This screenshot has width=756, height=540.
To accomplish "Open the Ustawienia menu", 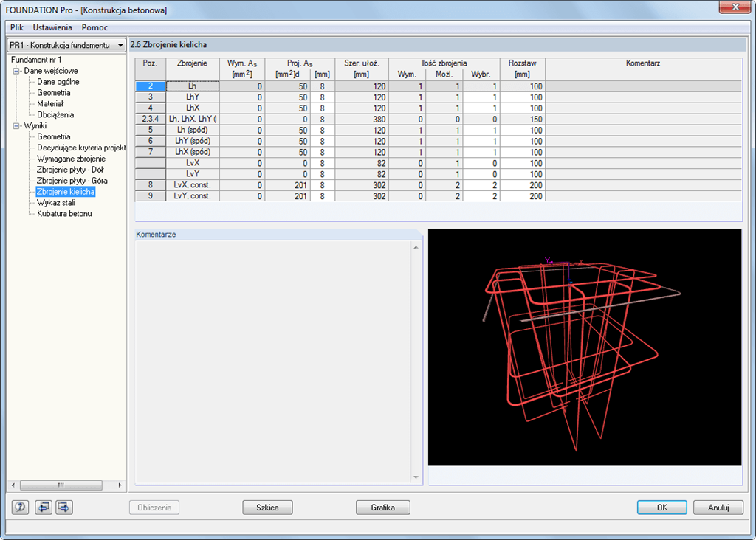I will pyautogui.click(x=52, y=27).
